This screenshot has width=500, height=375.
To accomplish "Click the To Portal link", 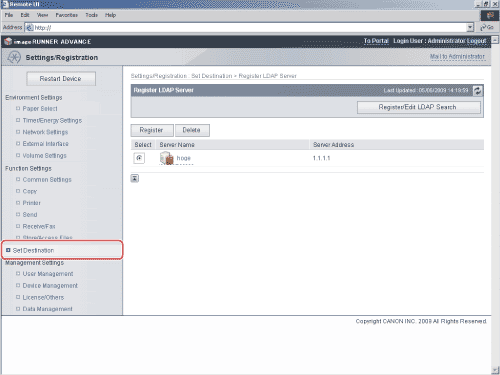I will tap(376, 41).
